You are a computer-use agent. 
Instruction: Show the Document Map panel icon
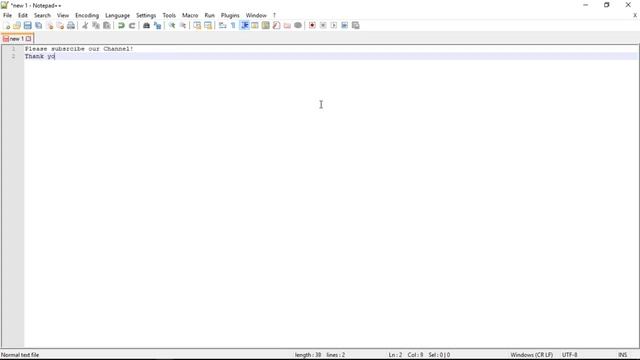tap(266, 25)
